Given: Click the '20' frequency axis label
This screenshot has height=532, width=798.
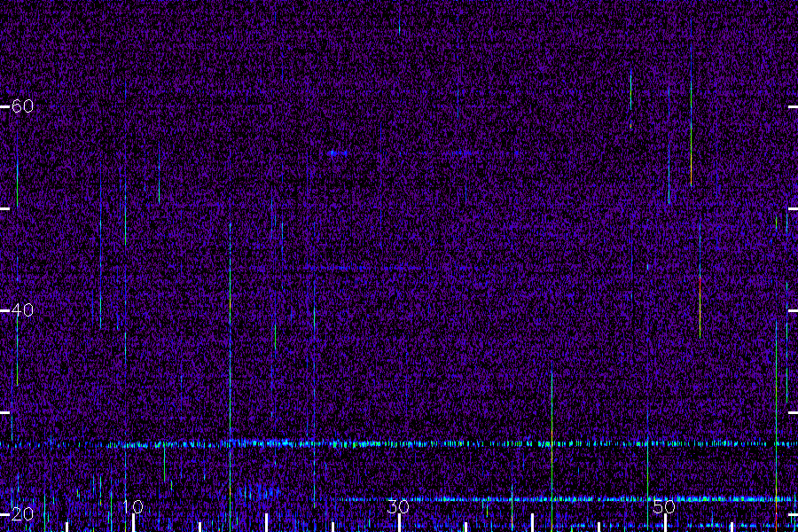Looking at the screenshot, I should 22,514.
